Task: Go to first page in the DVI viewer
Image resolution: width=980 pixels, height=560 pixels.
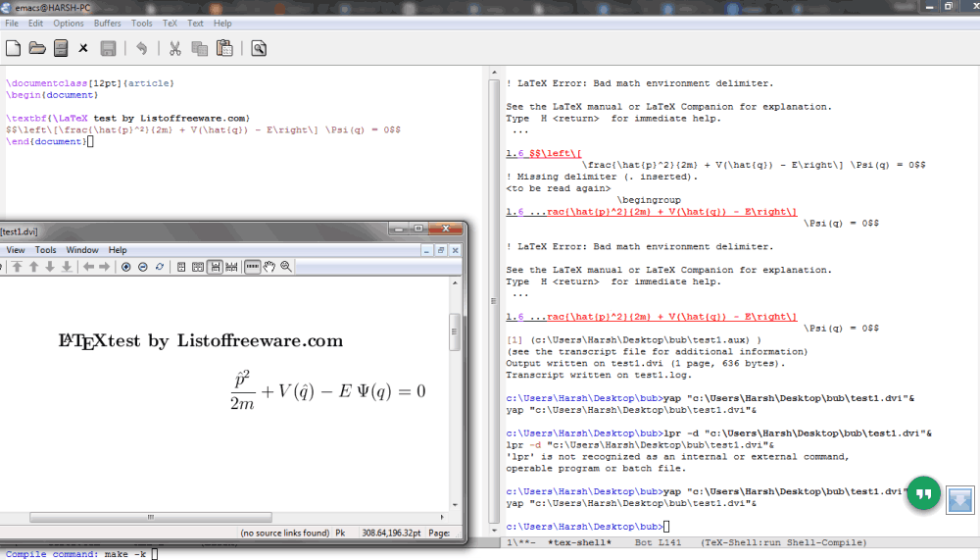Action: coord(18,267)
